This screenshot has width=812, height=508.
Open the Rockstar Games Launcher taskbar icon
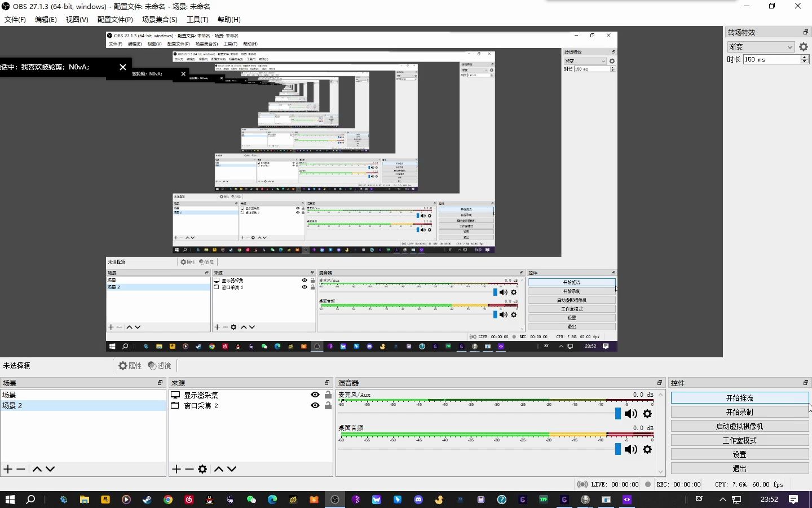pyautogui.click(x=105, y=500)
